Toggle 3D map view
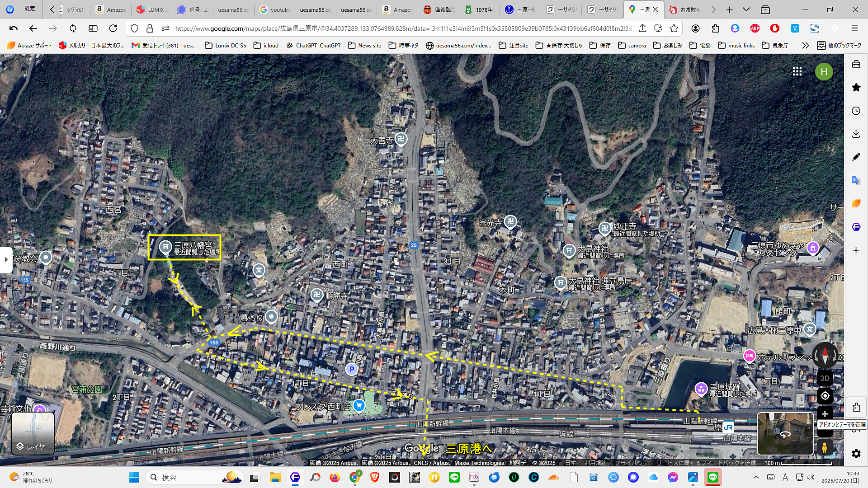This screenshot has height=488, width=868. (x=825, y=378)
